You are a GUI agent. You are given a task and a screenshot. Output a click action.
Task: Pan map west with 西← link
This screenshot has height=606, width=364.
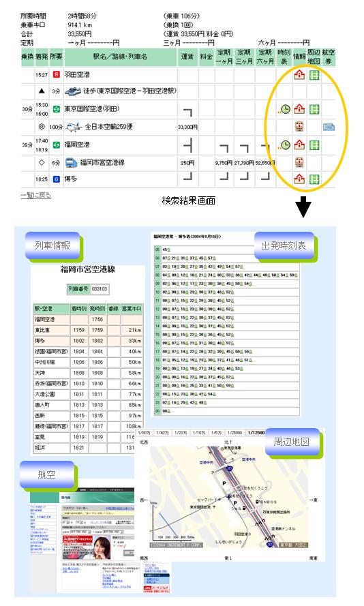point(144,500)
